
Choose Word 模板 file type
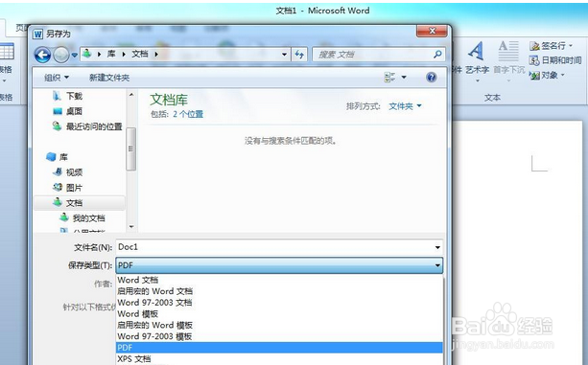point(279,313)
